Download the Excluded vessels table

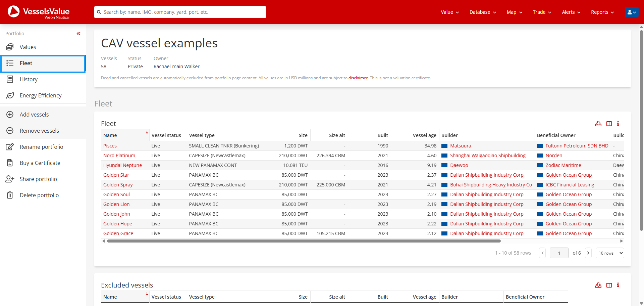coord(598,285)
